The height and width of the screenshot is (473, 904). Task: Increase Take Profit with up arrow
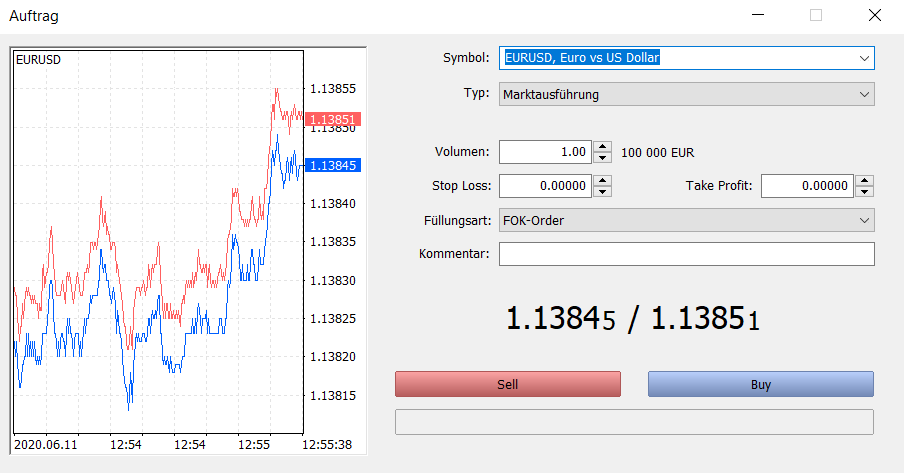pyautogui.click(x=864, y=180)
